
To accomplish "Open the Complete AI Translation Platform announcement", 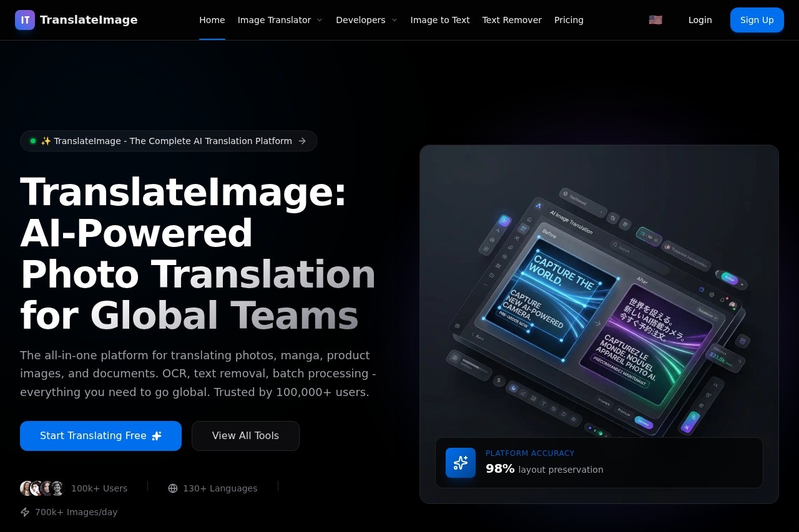I will pos(169,141).
